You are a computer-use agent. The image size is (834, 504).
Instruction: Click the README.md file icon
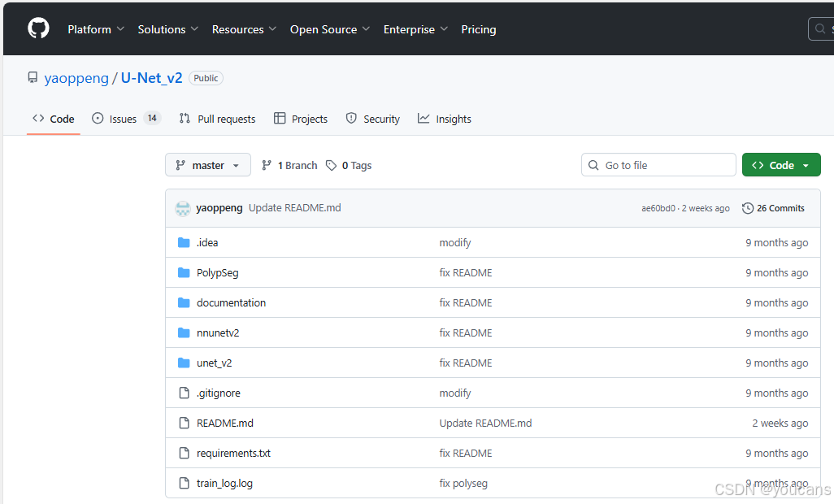click(x=184, y=424)
